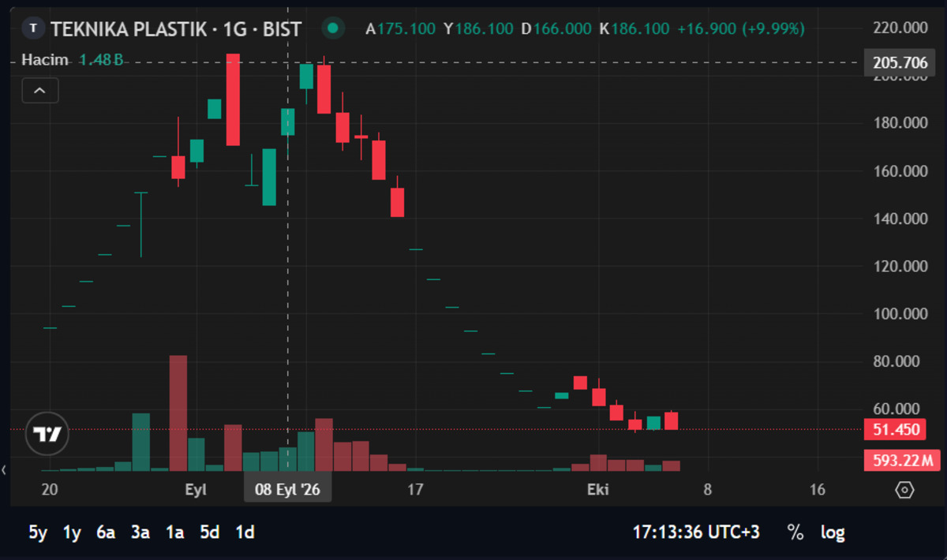Switch to the 6a range
Image resolution: width=947 pixels, height=560 pixels.
point(106,532)
